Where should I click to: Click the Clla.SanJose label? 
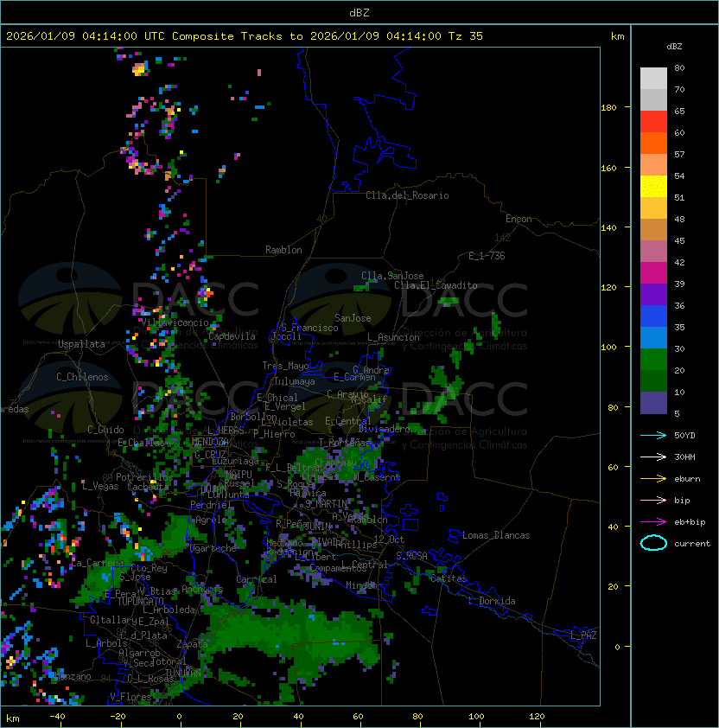(392, 276)
